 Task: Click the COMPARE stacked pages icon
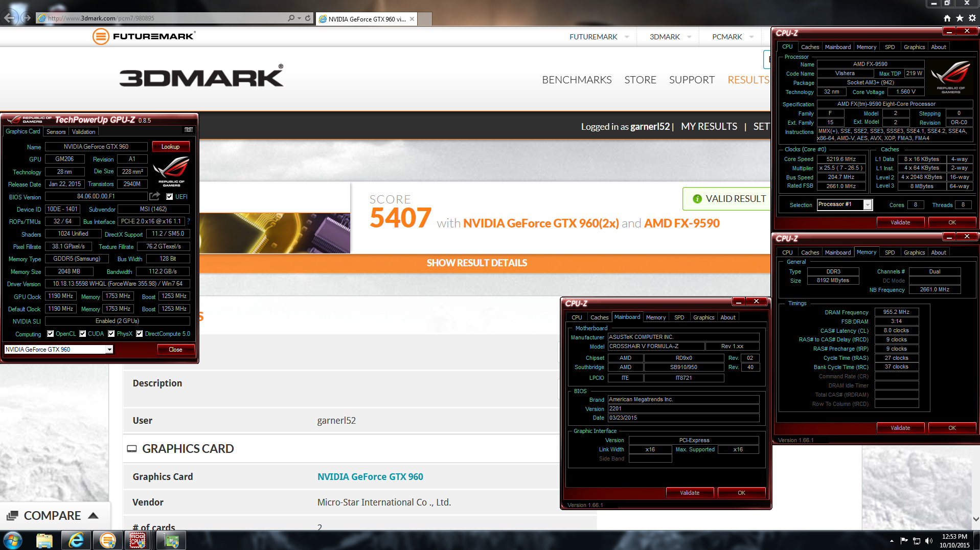pyautogui.click(x=12, y=516)
